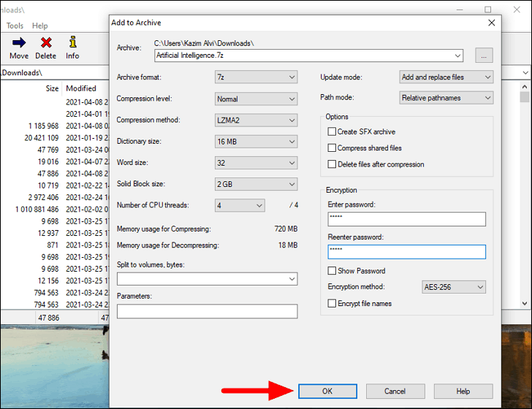Viewport: 532px width, 409px height.
Task: Select the file row with size 10 719
Action: [54, 186]
